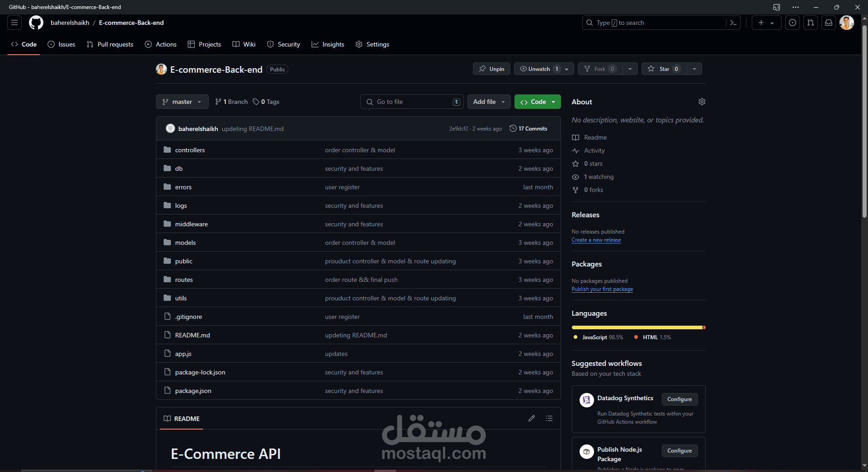The height and width of the screenshot is (472, 868).
Task: Open the command palette icon
Action: tap(733, 23)
